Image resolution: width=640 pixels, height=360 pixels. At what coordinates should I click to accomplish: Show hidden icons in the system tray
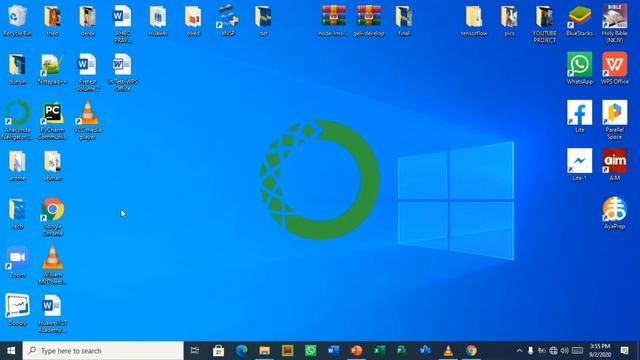(x=519, y=351)
